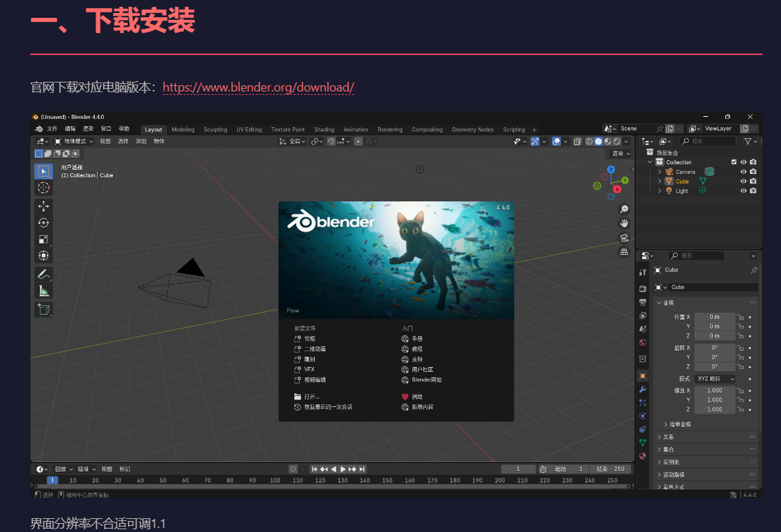The image size is (781, 532).
Task: Switch to the Modeling workspace tab
Action: 183,129
